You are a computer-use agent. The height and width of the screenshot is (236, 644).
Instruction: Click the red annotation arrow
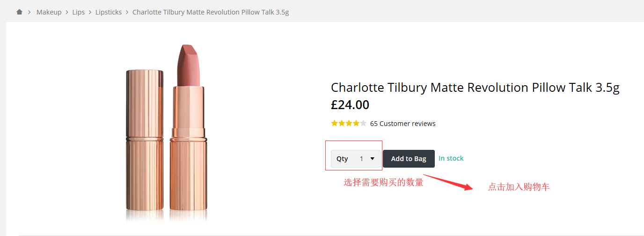tap(449, 182)
